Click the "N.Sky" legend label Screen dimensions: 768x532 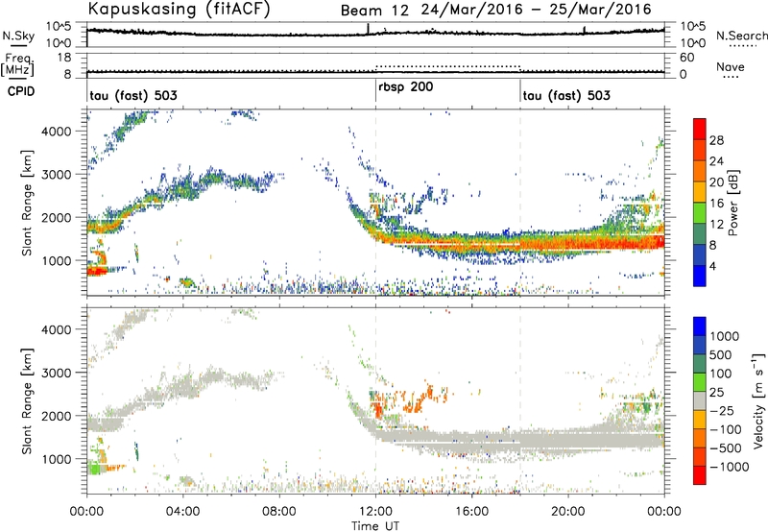click(x=18, y=36)
